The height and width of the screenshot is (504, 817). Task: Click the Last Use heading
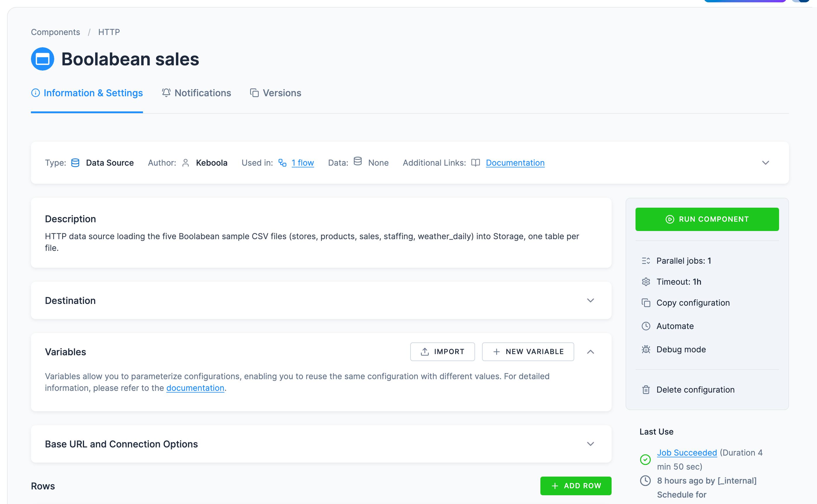656,432
